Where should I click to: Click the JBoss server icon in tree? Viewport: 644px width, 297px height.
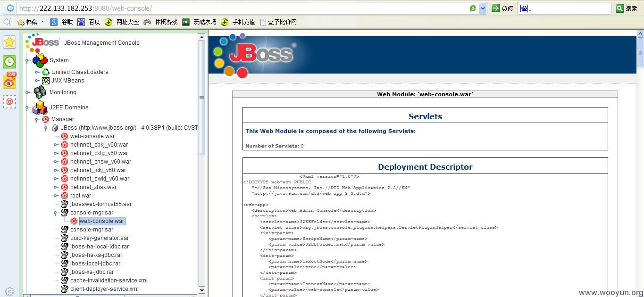click(55, 128)
